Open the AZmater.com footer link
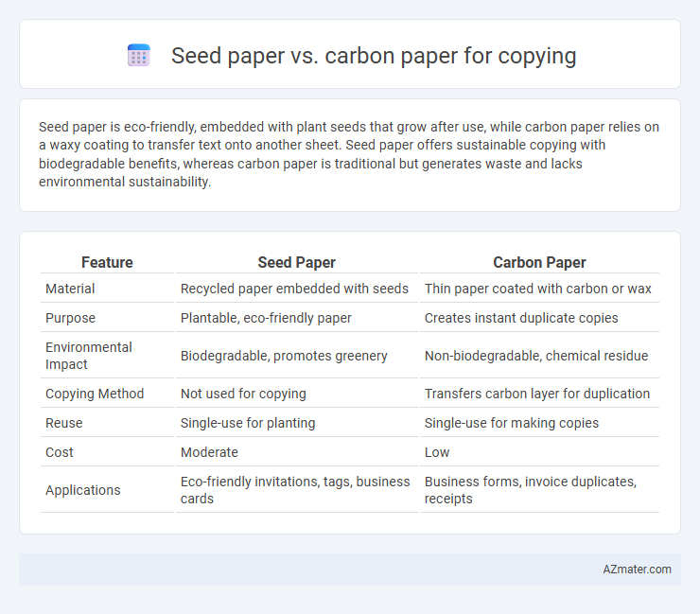Viewport: 700px width, 614px height. click(x=637, y=570)
